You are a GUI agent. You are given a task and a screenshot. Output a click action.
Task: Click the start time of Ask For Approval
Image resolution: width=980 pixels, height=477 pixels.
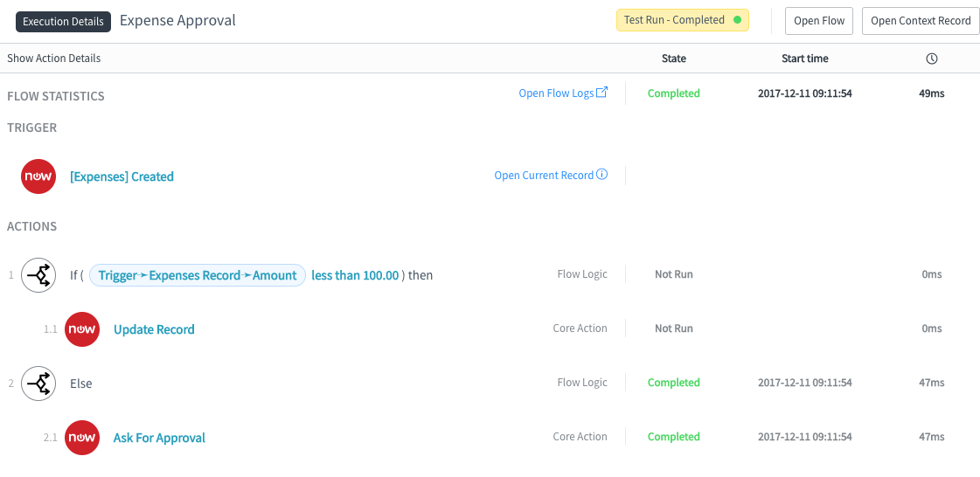[805, 437]
